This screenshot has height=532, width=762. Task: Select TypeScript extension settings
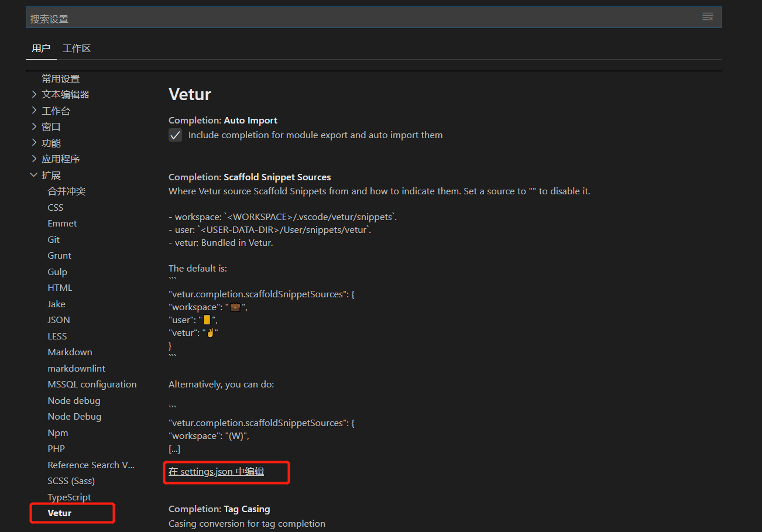69,497
